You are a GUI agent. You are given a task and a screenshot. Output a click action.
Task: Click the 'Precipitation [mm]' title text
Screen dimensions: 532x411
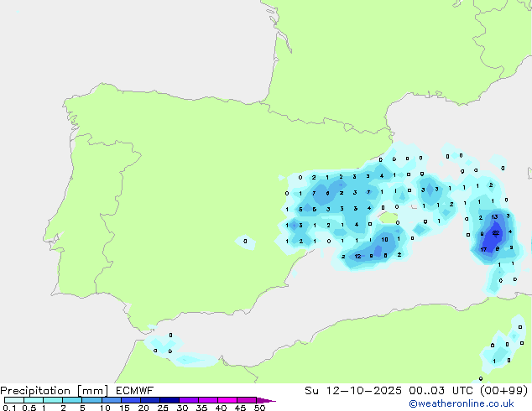54,391
